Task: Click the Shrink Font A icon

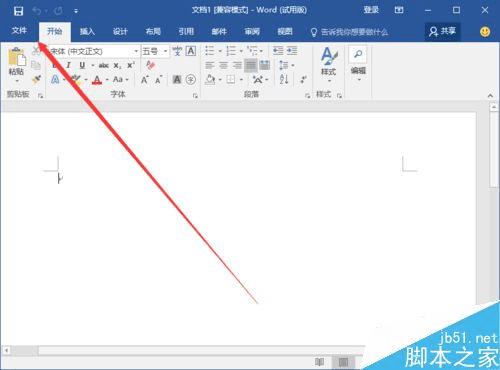Action: 158,80
